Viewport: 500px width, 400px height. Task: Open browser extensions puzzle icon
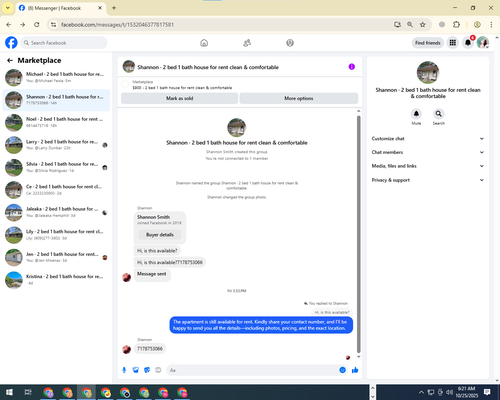[x=456, y=24]
